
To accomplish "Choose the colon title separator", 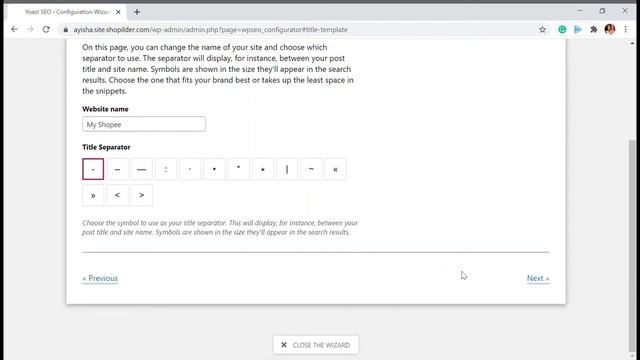I will coord(166,169).
